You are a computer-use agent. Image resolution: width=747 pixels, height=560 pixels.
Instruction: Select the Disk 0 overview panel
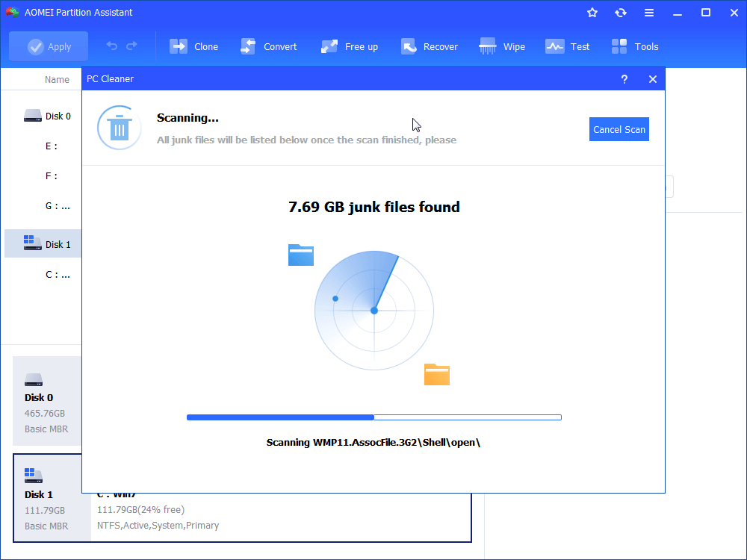[x=47, y=401]
